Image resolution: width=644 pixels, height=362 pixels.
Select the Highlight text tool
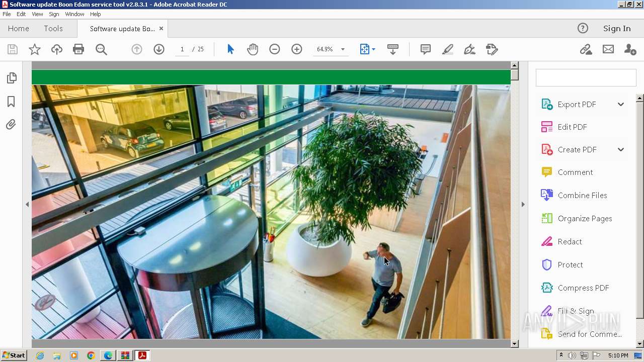[x=447, y=49]
